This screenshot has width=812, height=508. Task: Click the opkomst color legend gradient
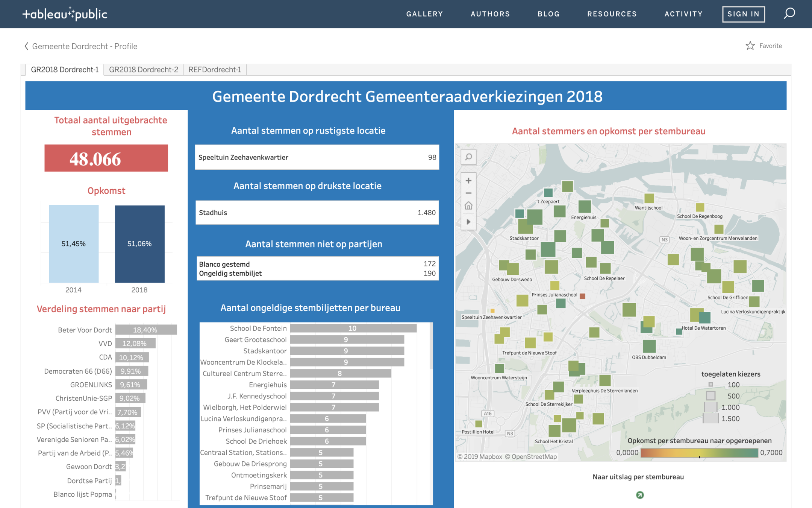click(699, 453)
